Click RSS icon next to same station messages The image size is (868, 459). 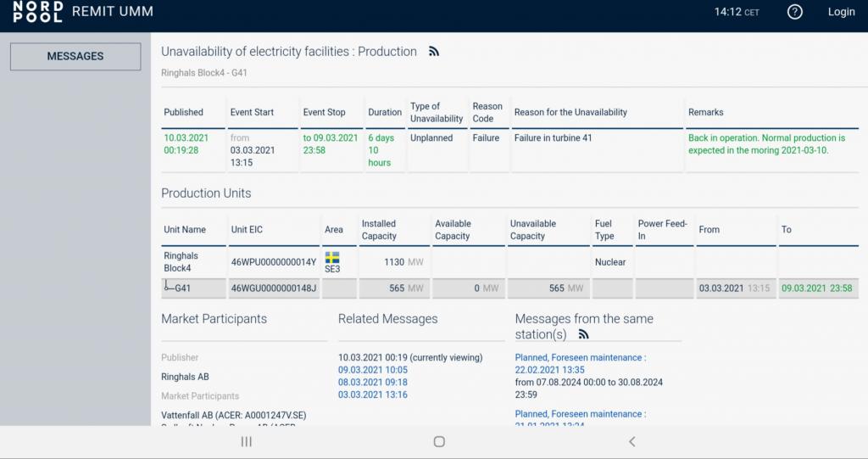[583, 334]
